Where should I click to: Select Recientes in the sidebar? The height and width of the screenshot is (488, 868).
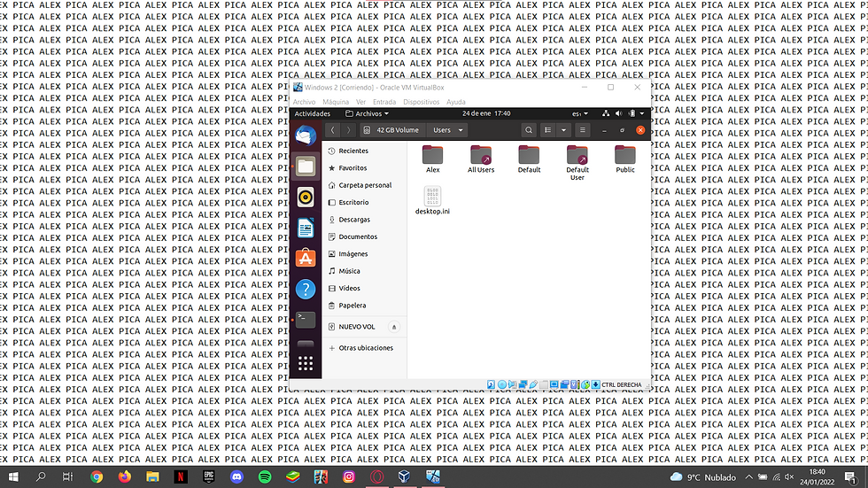point(364,151)
